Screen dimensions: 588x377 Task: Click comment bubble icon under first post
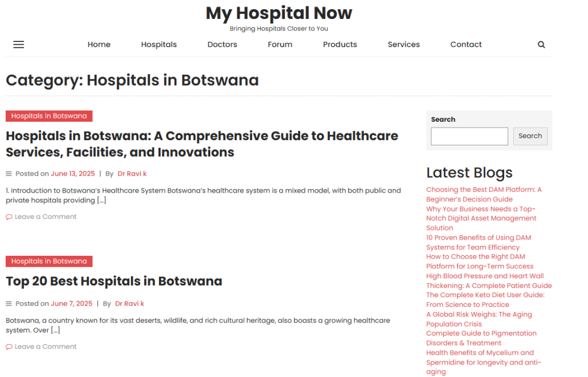pos(9,217)
